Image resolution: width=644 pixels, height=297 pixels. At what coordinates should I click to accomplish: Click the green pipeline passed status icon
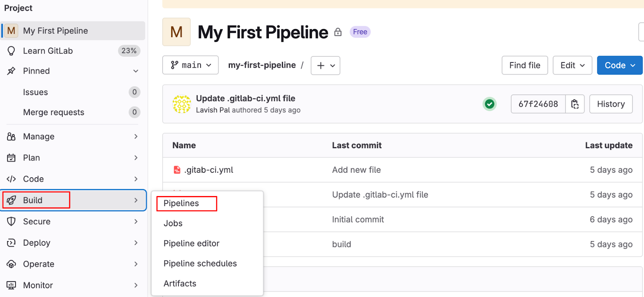(489, 104)
